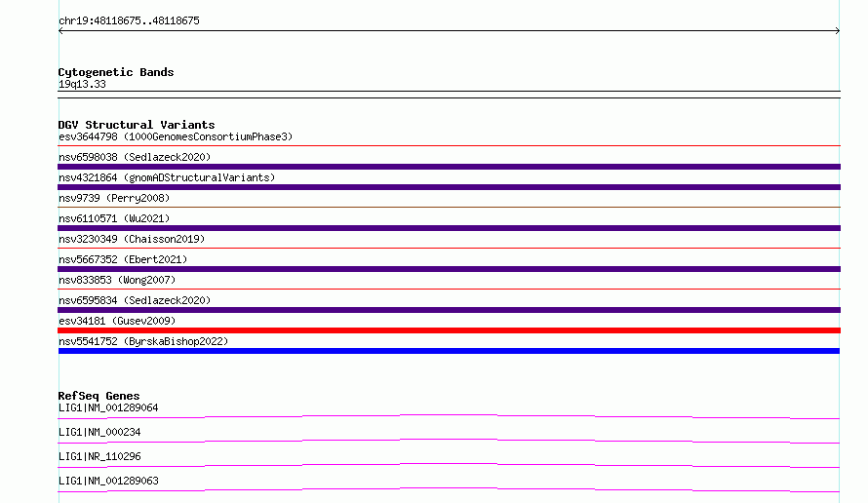Select the 19q13.33 band label
This screenshot has width=868, height=503.
(x=82, y=84)
